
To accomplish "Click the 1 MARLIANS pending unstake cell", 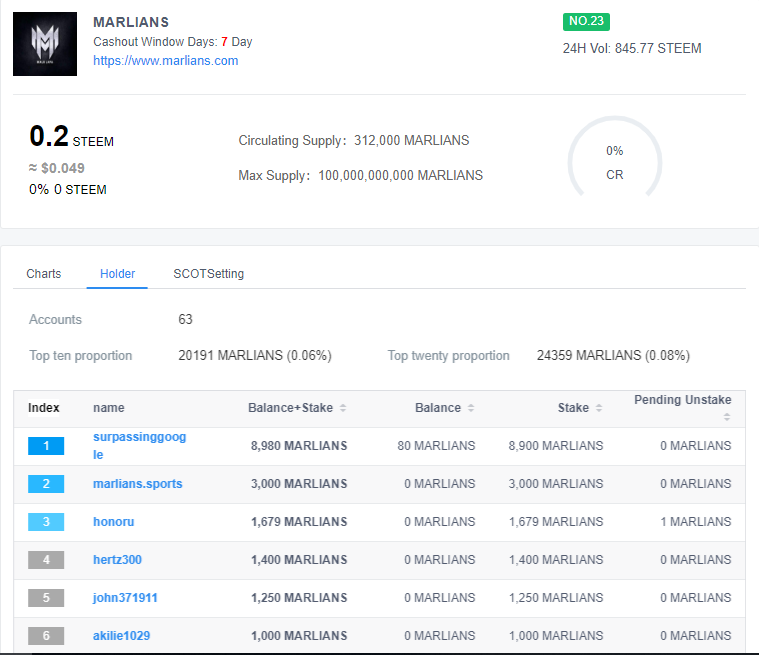I will (696, 522).
